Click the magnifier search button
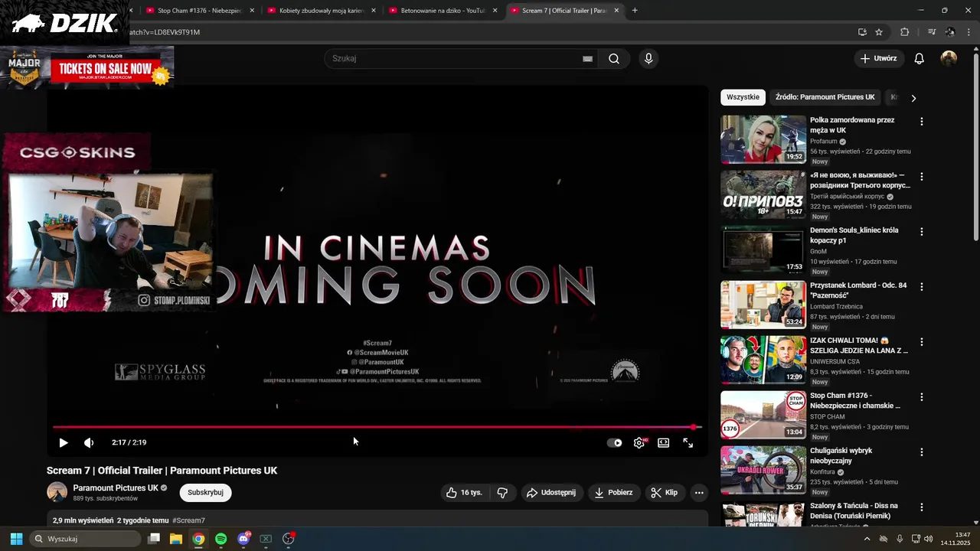 point(614,58)
